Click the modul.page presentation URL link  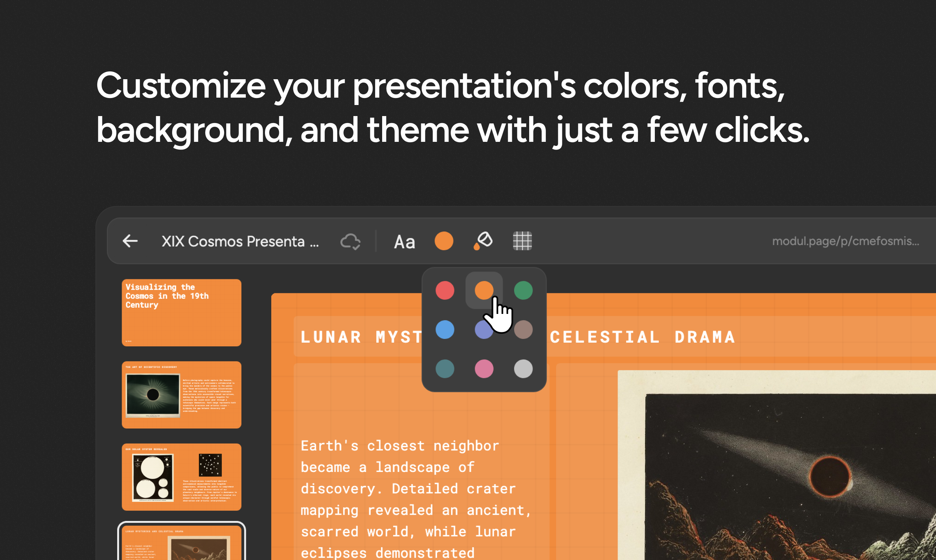click(845, 241)
